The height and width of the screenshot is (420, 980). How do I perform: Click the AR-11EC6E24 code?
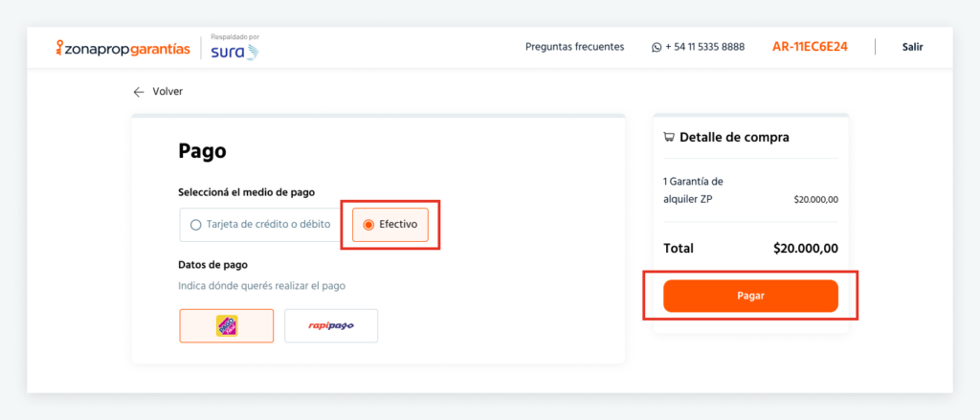click(x=810, y=47)
